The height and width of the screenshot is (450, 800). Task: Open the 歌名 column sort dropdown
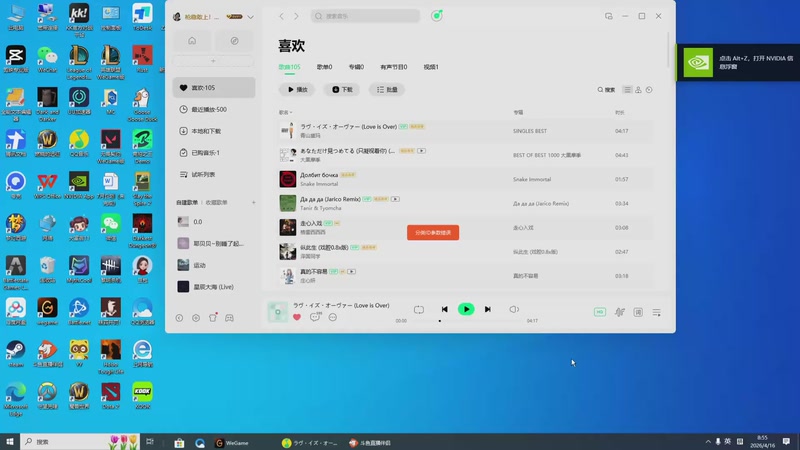tap(285, 112)
